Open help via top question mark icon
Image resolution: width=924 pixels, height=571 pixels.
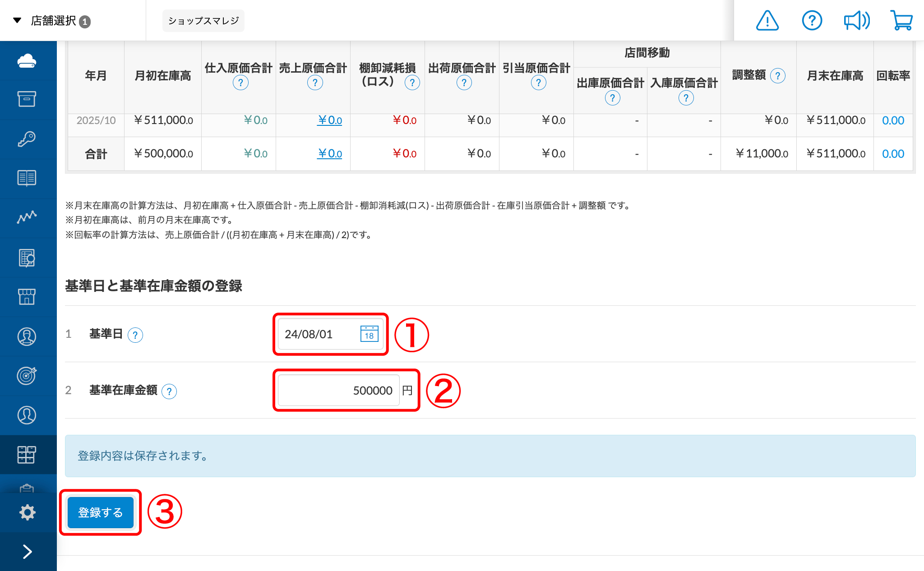pyautogui.click(x=812, y=21)
